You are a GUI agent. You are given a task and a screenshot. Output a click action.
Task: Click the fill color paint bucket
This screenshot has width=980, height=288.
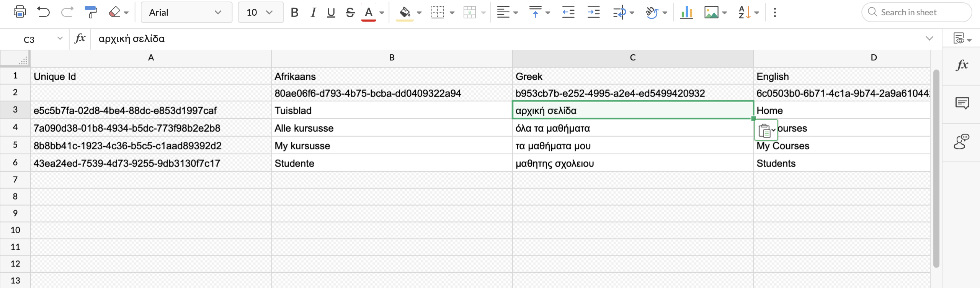click(x=405, y=12)
